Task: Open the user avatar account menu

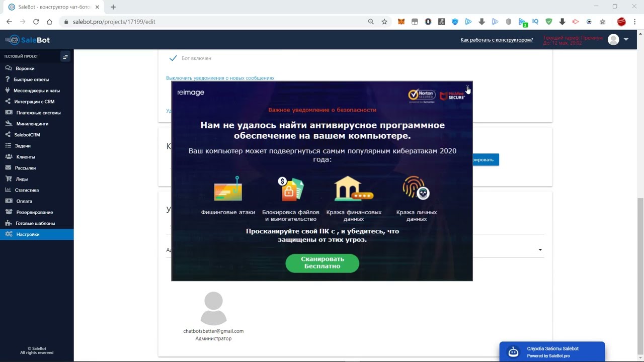Action: click(613, 40)
